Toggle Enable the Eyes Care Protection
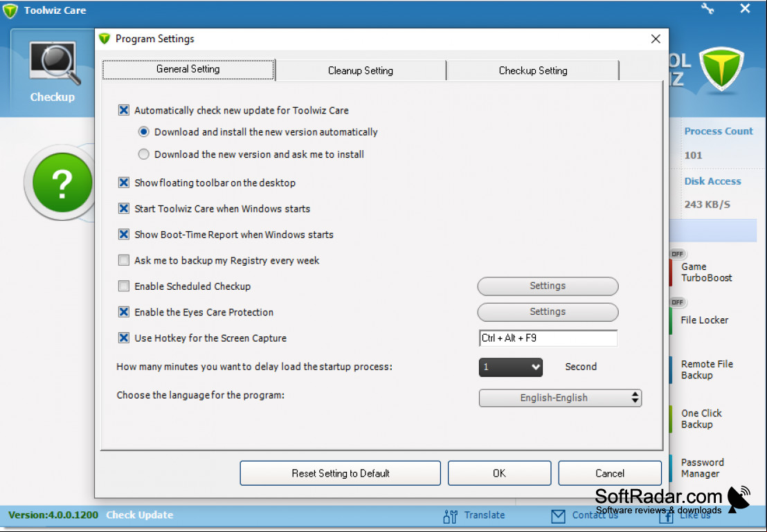The image size is (767, 532). pos(124,313)
